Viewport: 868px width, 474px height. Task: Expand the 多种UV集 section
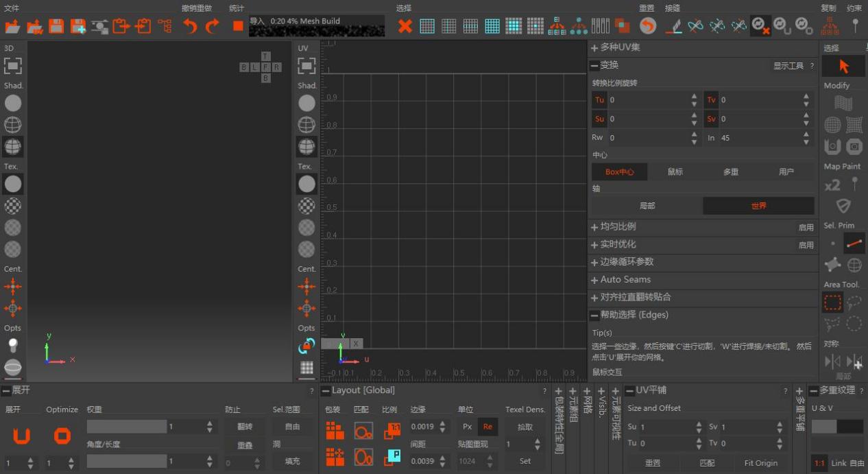[620, 47]
